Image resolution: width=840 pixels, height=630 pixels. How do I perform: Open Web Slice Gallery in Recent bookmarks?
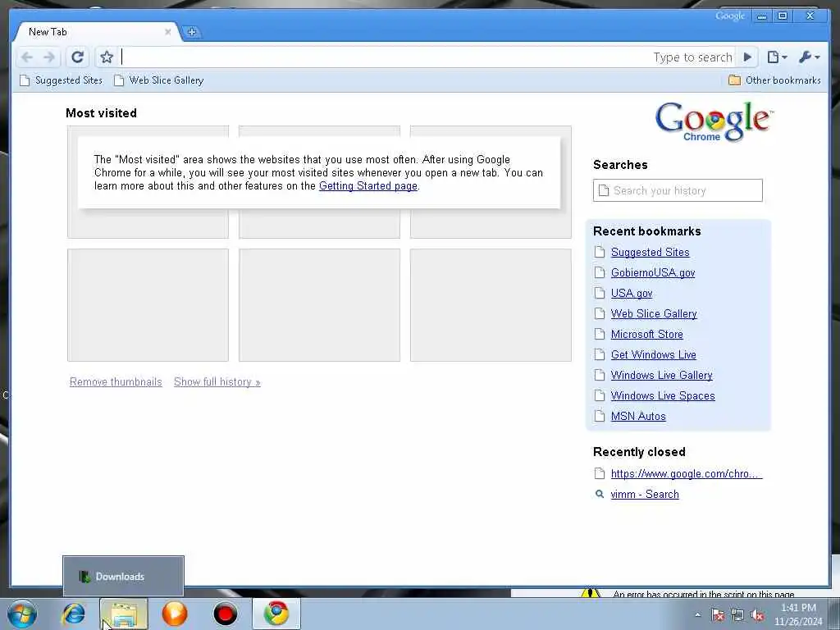[x=654, y=314]
